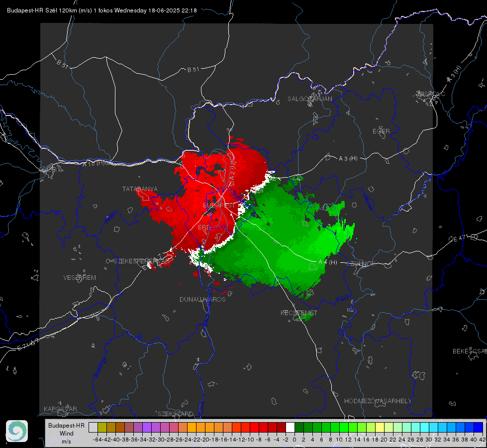The width and height of the screenshot is (487, 448).
Task: Click the SALGÓTARJÁN city label
Action: click(x=309, y=99)
